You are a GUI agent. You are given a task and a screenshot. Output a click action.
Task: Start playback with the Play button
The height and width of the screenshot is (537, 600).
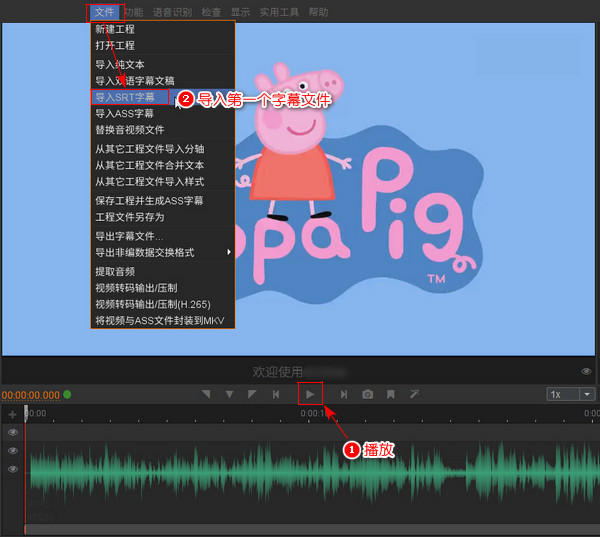tap(310, 394)
